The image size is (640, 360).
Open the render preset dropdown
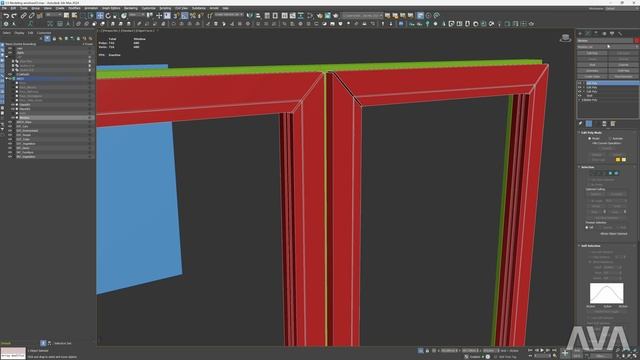(x=363, y=16)
